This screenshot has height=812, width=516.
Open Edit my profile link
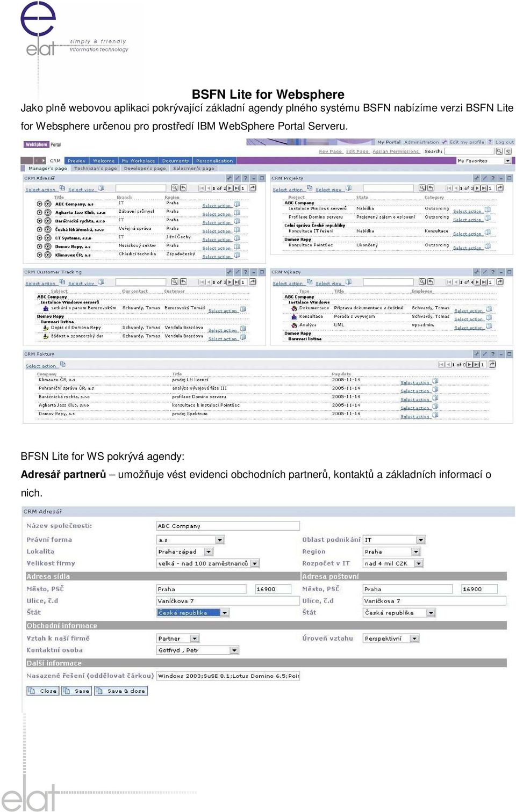point(467,142)
